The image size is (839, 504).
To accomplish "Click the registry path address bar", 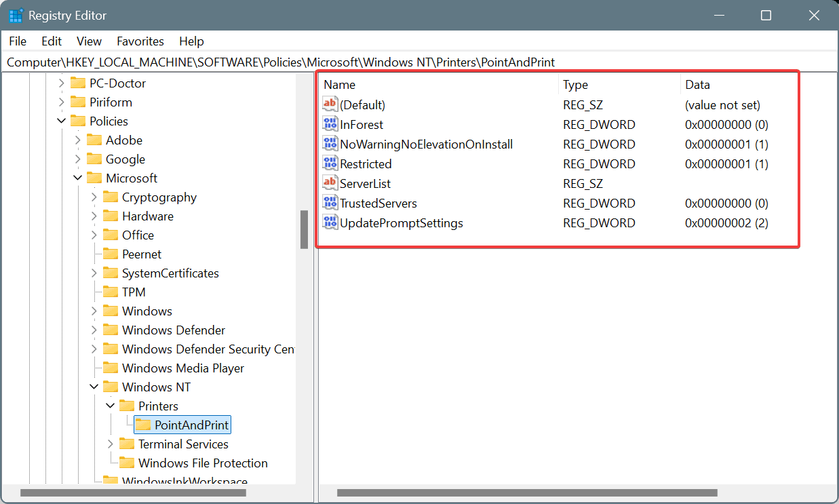I will (x=419, y=62).
